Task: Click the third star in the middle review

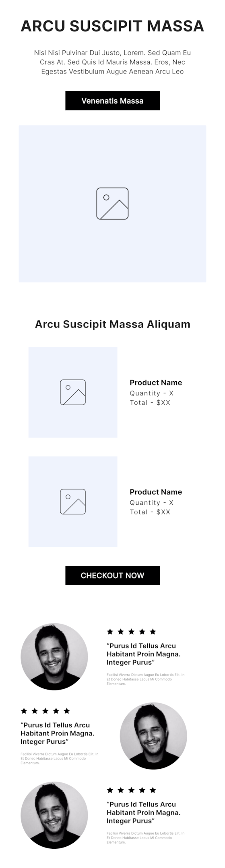Action: point(45,711)
